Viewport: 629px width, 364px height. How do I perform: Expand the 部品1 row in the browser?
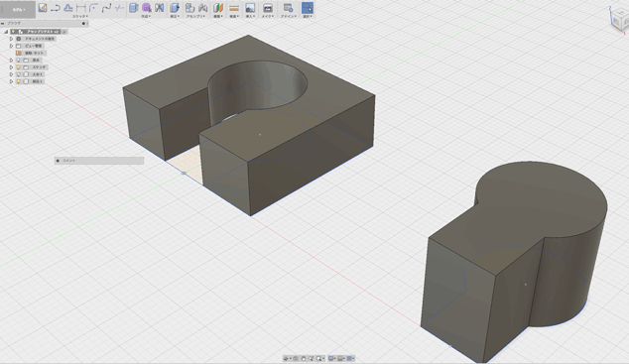coord(11,81)
